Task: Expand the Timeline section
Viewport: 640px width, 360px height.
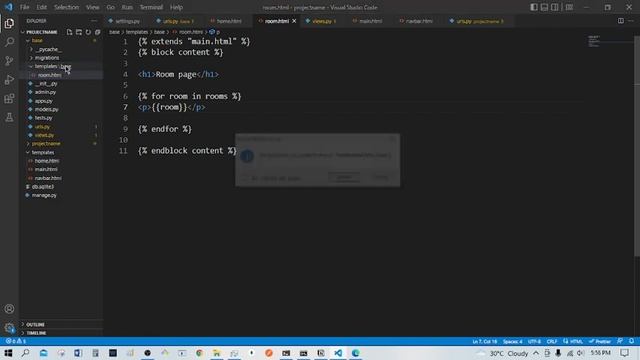Action: [36, 333]
